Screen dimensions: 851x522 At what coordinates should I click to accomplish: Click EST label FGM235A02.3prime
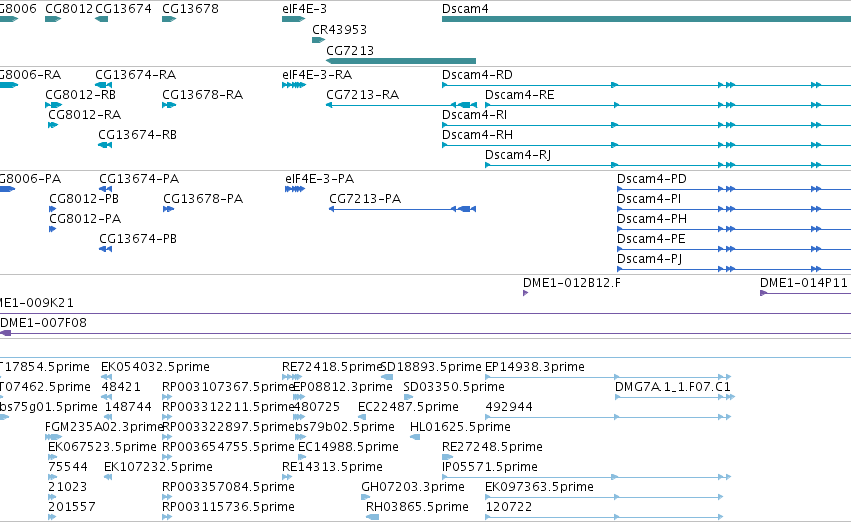pos(104,427)
